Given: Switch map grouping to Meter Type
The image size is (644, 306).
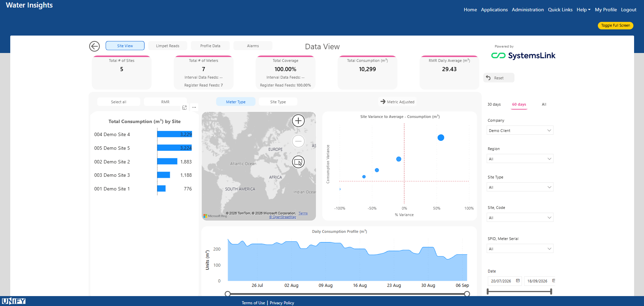Looking at the screenshot, I should 236,102.
